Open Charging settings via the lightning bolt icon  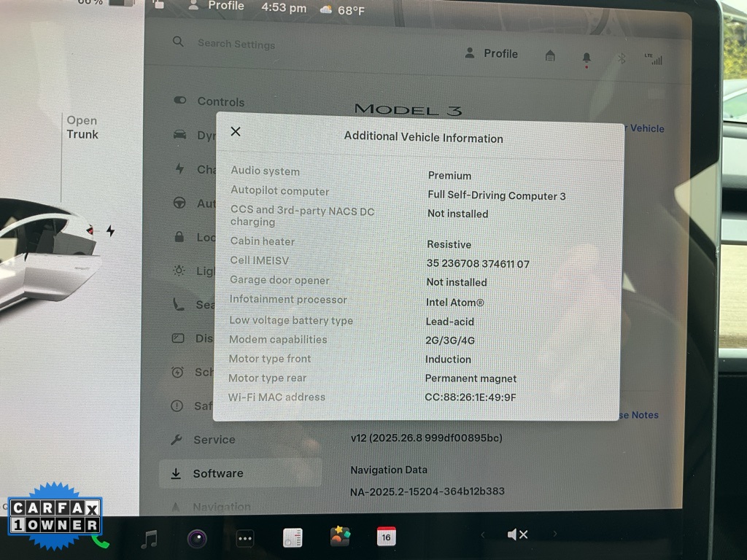click(179, 169)
